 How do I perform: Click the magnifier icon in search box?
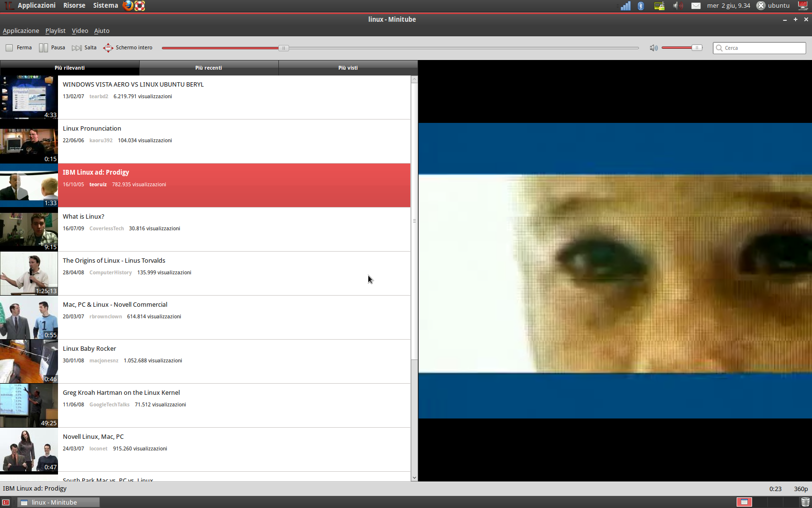coord(719,48)
